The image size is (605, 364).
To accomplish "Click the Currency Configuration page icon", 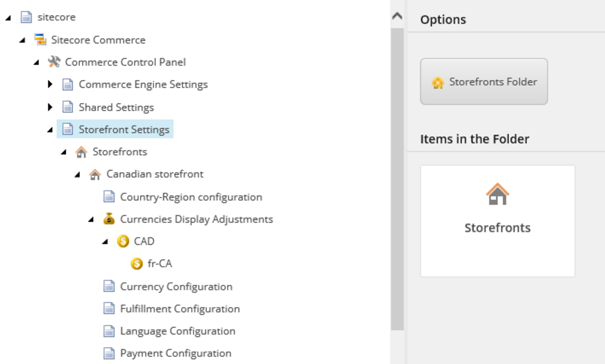I will point(109,287).
